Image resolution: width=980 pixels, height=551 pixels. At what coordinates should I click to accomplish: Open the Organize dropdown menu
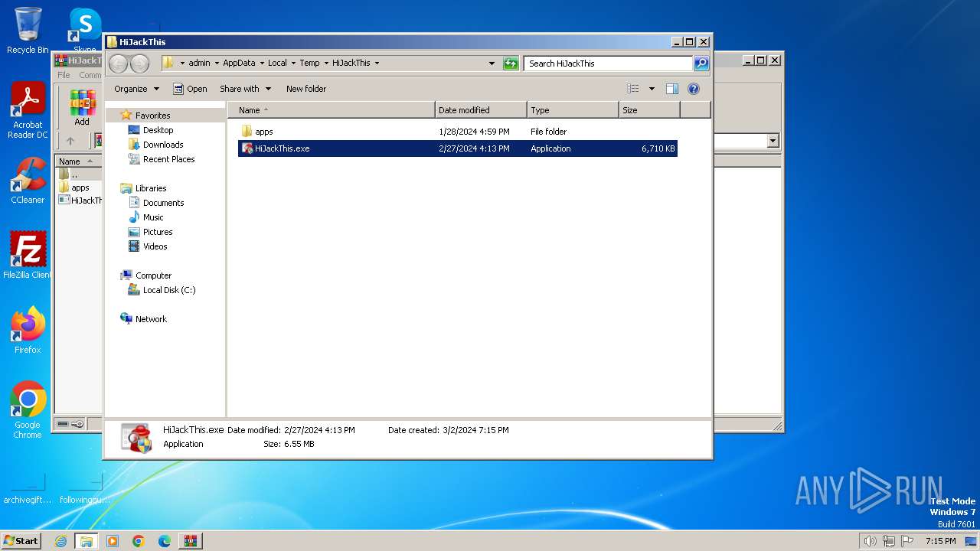(x=136, y=89)
